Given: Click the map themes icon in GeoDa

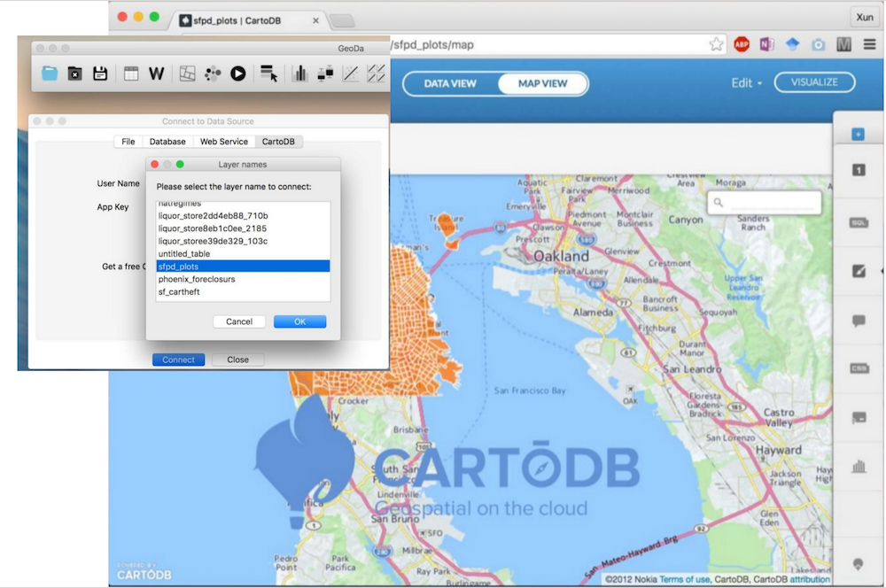Looking at the screenshot, I should [x=187, y=73].
